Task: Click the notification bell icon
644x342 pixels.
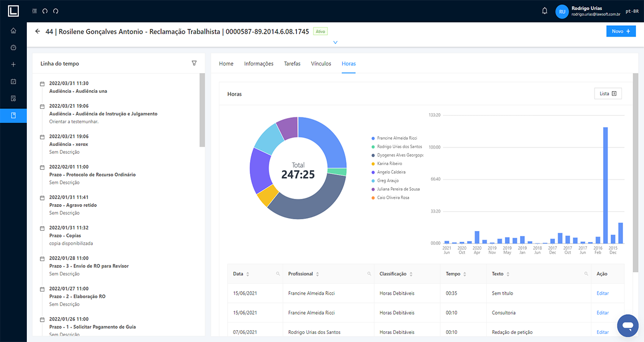Action: [x=545, y=11]
